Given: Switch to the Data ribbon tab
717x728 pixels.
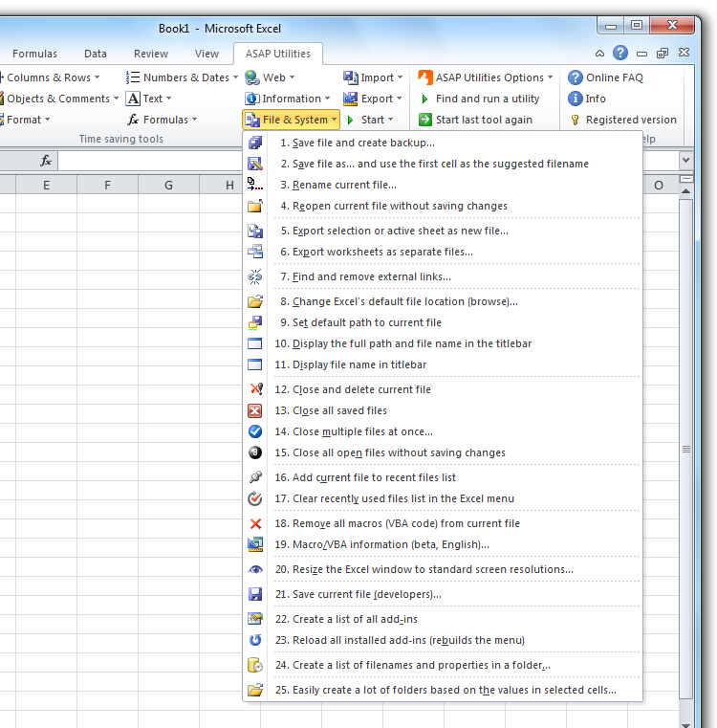Looking at the screenshot, I should coord(96,54).
